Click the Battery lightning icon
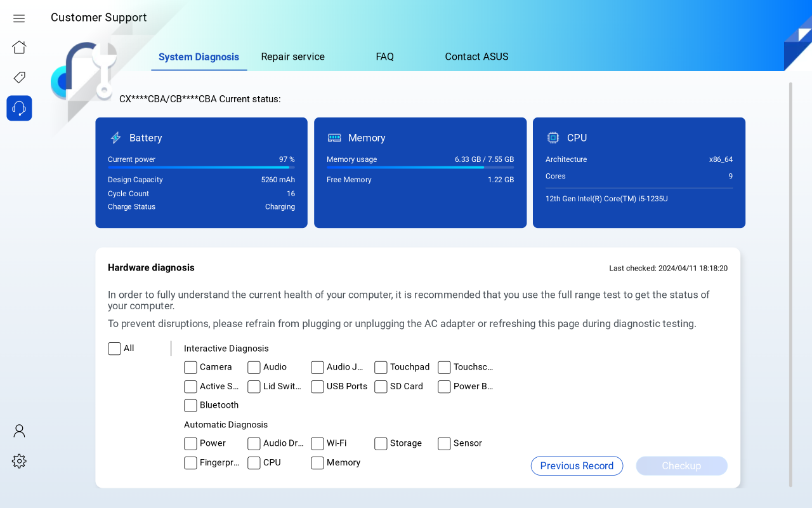812x508 pixels. (115, 137)
